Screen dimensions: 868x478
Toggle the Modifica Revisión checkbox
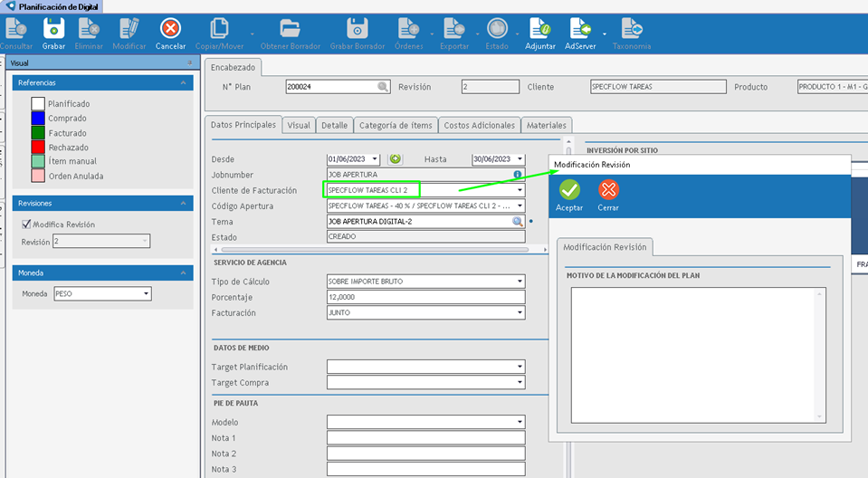27,225
